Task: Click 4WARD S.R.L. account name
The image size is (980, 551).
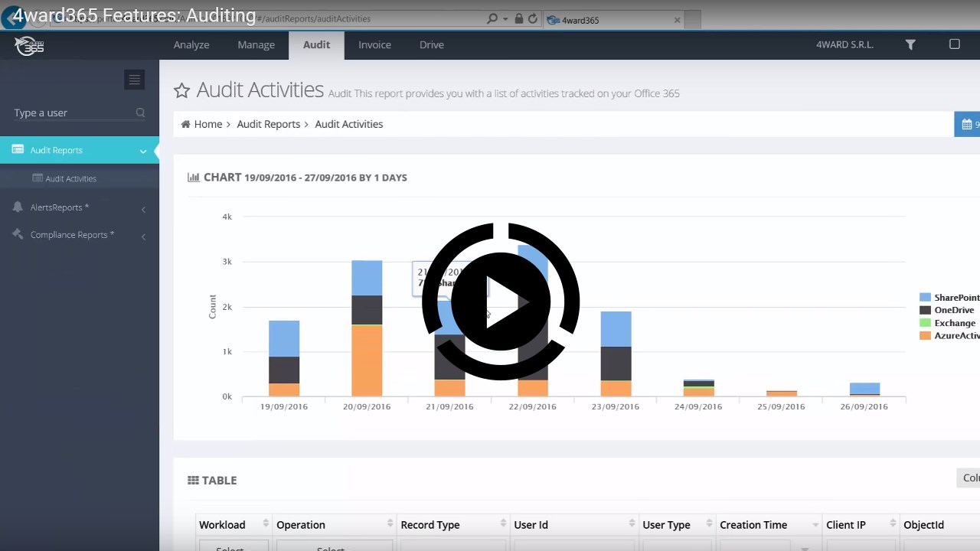Action: coord(844,45)
